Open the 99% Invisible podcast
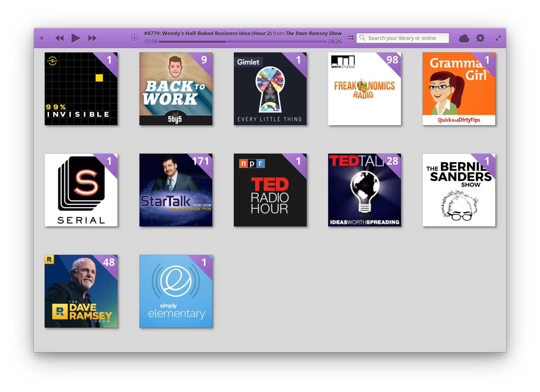The height and width of the screenshot is (392, 540). pyautogui.click(x=81, y=89)
